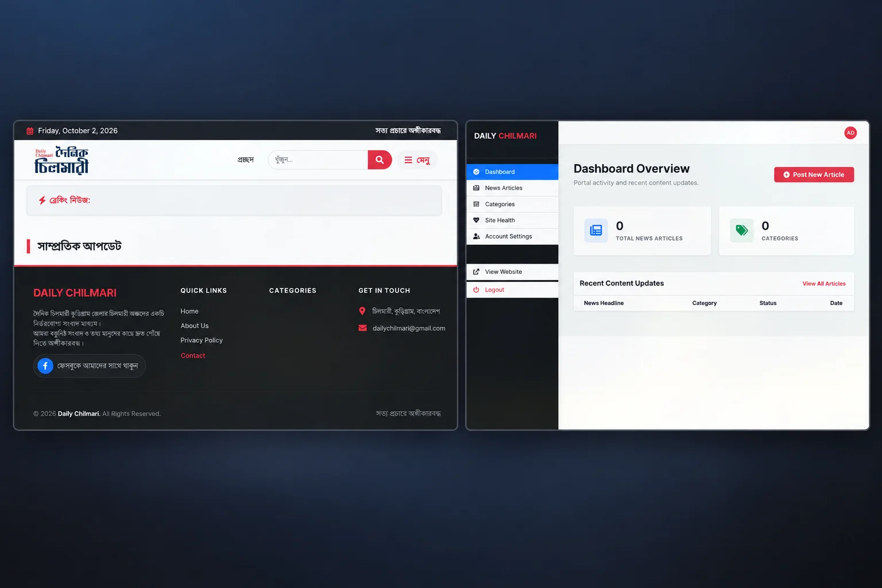Click the Post New Article button
882x588 pixels.
[814, 175]
